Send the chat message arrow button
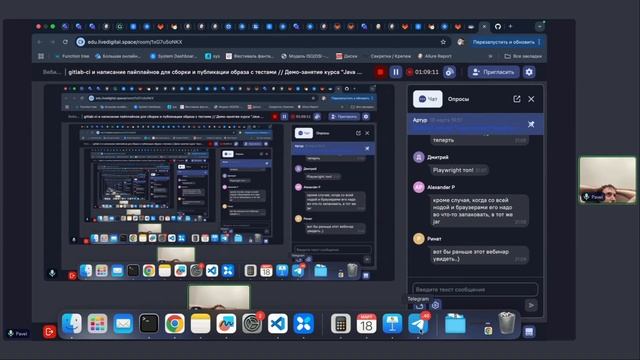The image size is (640, 360). coord(531,305)
